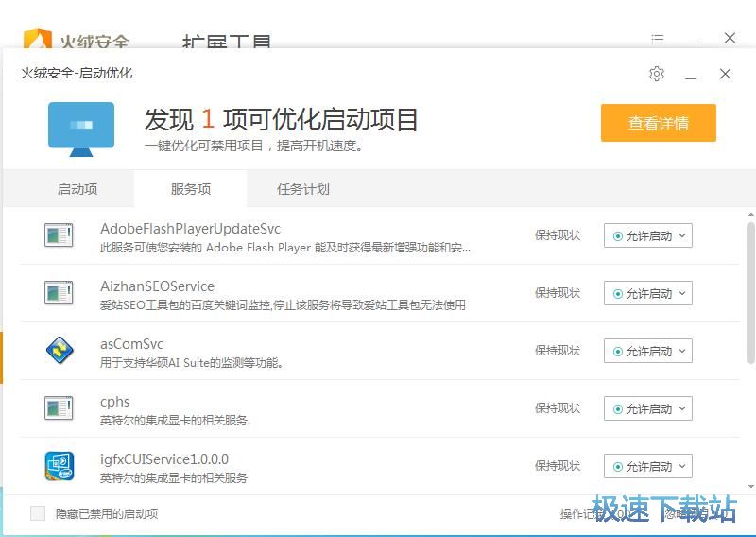Switch to the 任务计划 tab

(302, 189)
